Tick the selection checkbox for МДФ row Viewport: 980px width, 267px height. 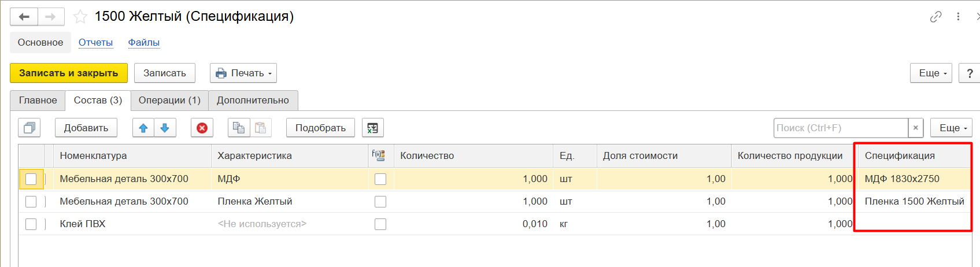(31, 179)
